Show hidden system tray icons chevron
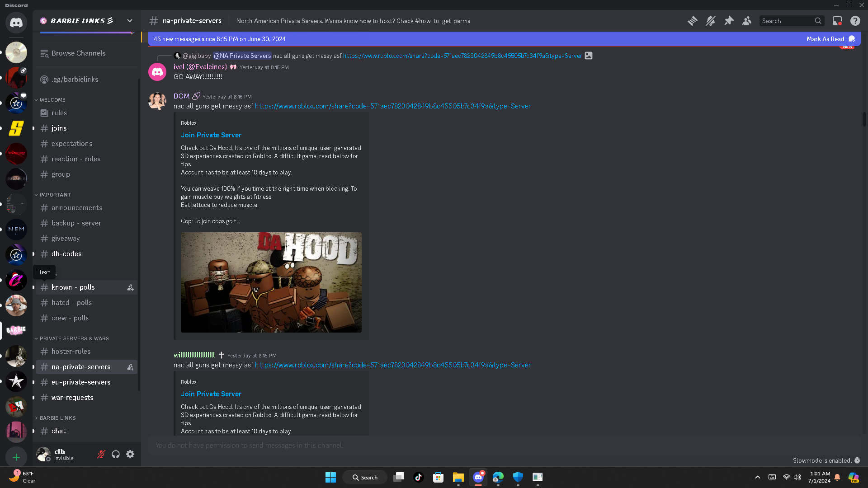The image size is (868, 488). (758, 477)
